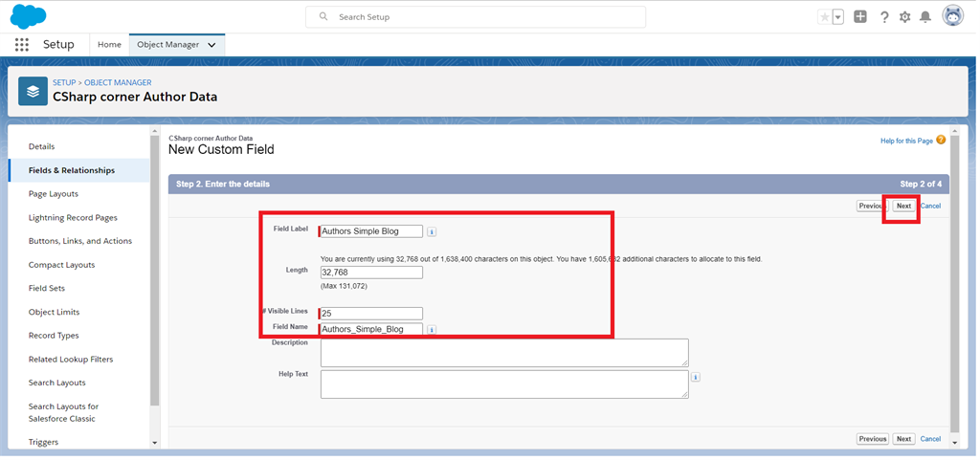This screenshot has width=980, height=460.
Task: Select Fields & Relationships in sidebar
Action: coord(79,170)
